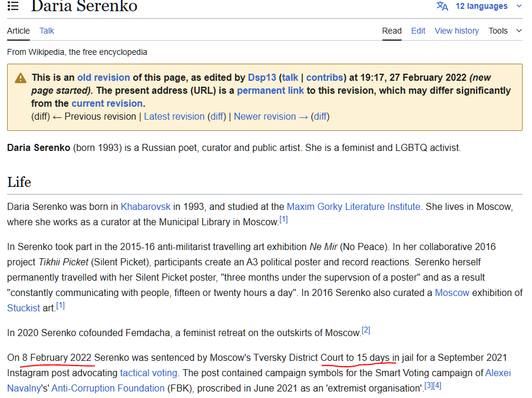Click the 'Life' section heading
The image size is (532, 398).
point(19,182)
